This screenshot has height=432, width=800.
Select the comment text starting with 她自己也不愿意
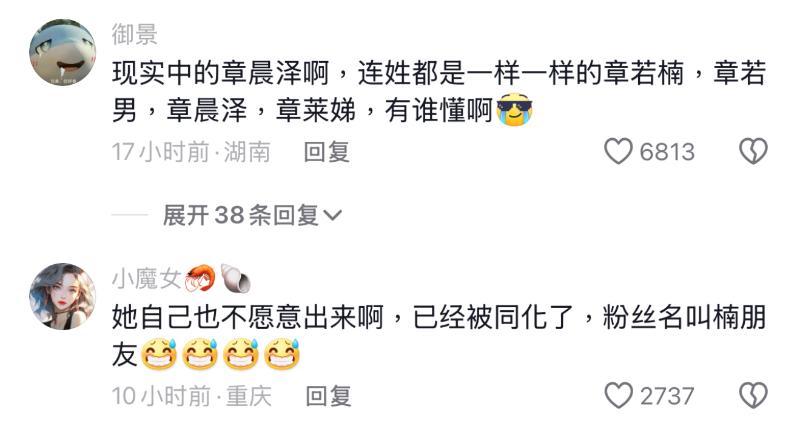[439, 336]
